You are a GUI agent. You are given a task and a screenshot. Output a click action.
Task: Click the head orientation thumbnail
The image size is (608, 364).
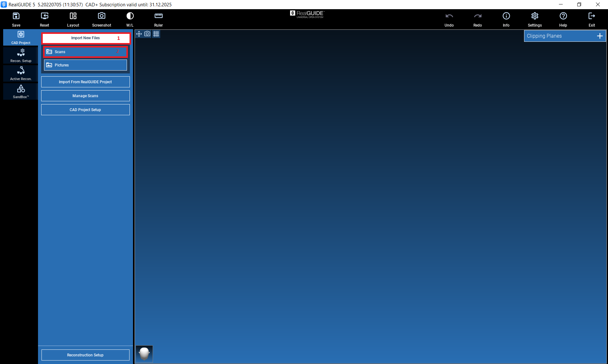144,354
